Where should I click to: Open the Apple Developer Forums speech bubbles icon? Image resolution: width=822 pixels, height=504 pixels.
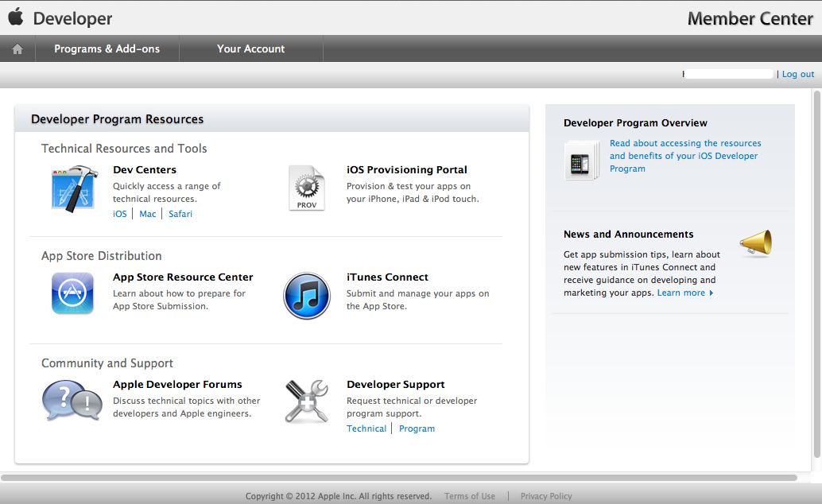click(x=72, y=401)
